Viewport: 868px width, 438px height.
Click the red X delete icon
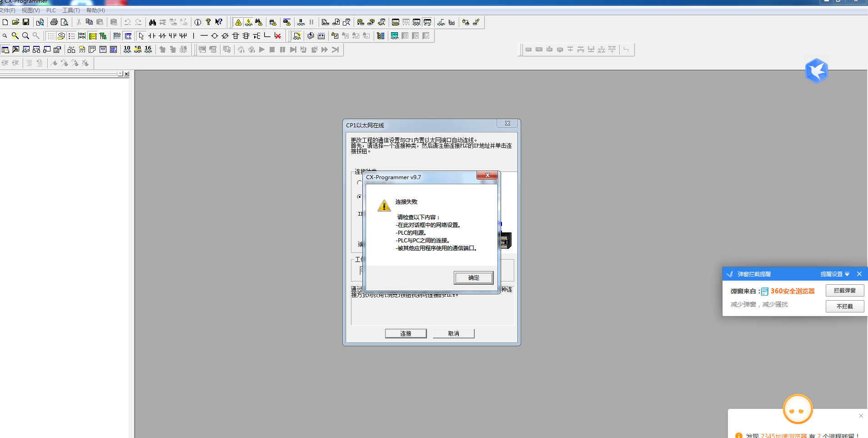pyautogui.click(x=278, y=36)
